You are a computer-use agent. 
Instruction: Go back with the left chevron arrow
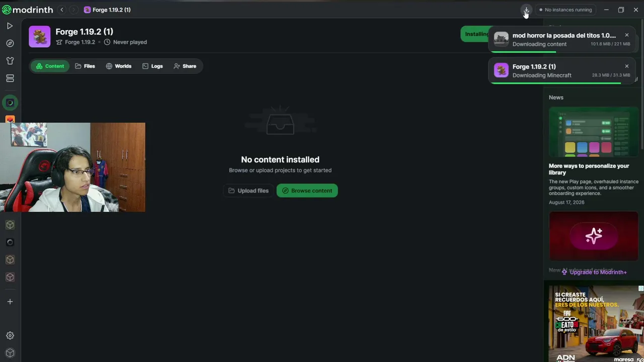(x=62, y=10)
